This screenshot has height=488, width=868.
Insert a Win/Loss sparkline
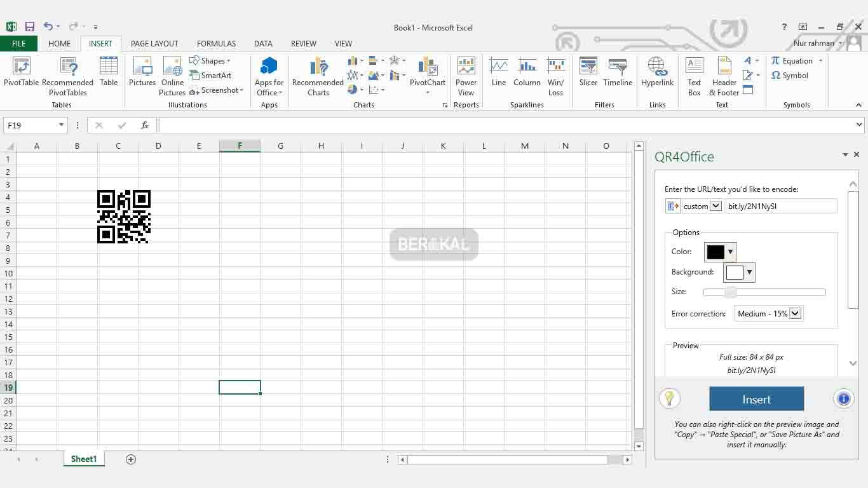556,77
